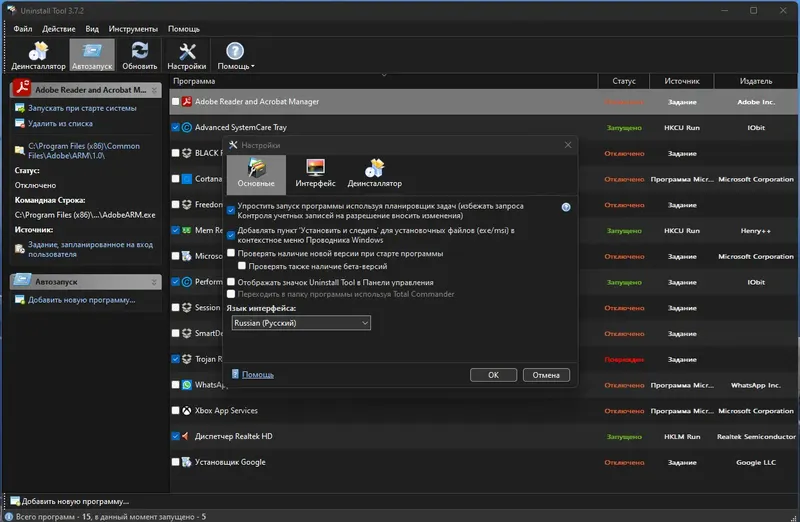The image size is (800, 522).
Task: Sort by Источник column header
Action: [x=682, y=81]
